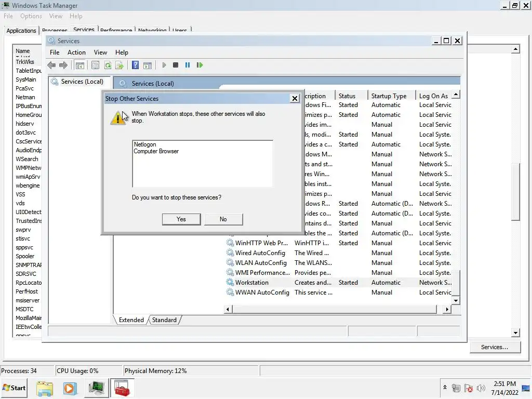Image resolution: width=532 pixels, height=399 pixels.
Task: Show hidden tray icons arrow
Action: pos(445,388)
